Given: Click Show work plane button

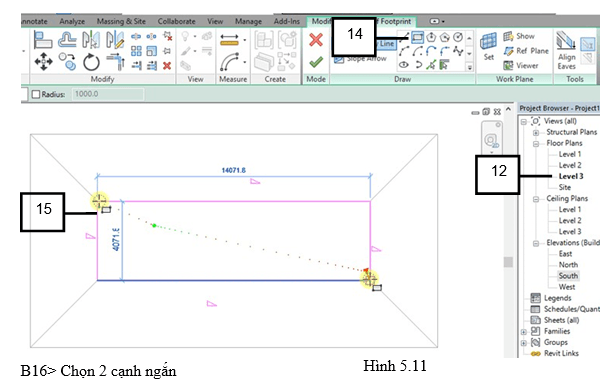Looking at the screenshot, I should click(519, 36).
